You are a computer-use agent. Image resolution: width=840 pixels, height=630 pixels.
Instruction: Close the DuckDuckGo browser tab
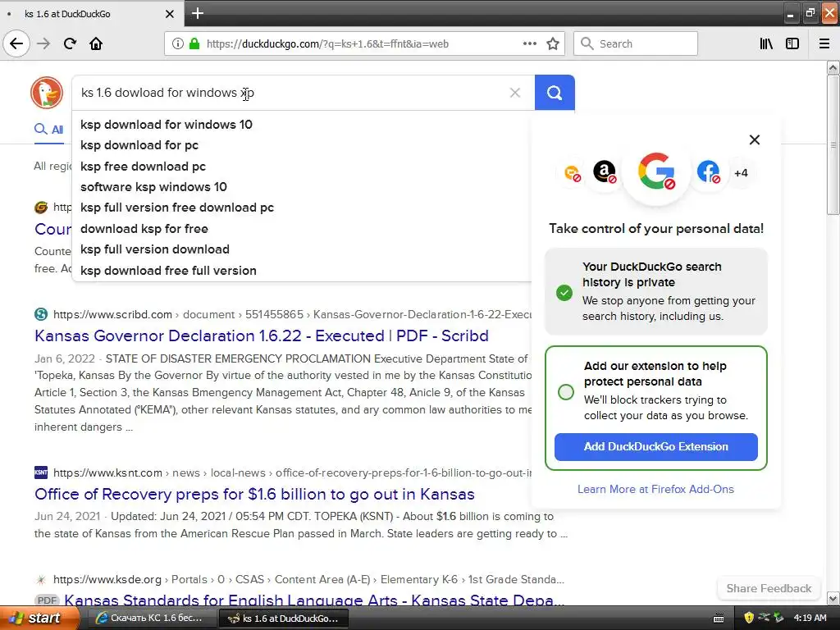pos(169,14)
